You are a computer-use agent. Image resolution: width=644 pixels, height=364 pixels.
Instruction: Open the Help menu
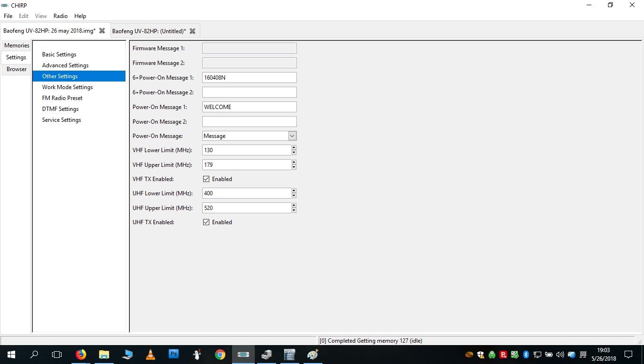(x=80, y=16)
